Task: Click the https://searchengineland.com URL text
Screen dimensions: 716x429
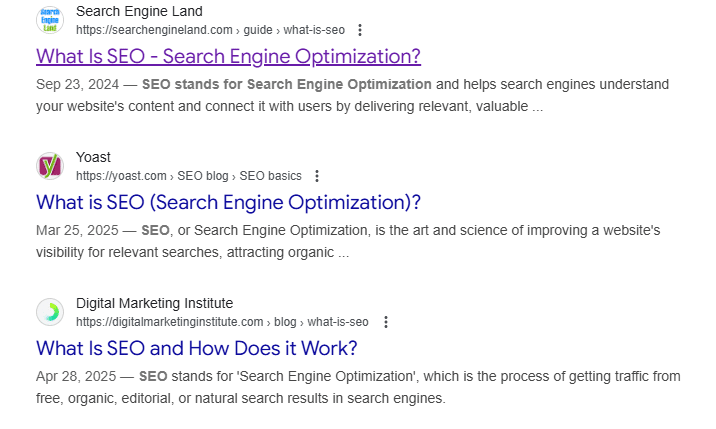Action: click(154, 30)
